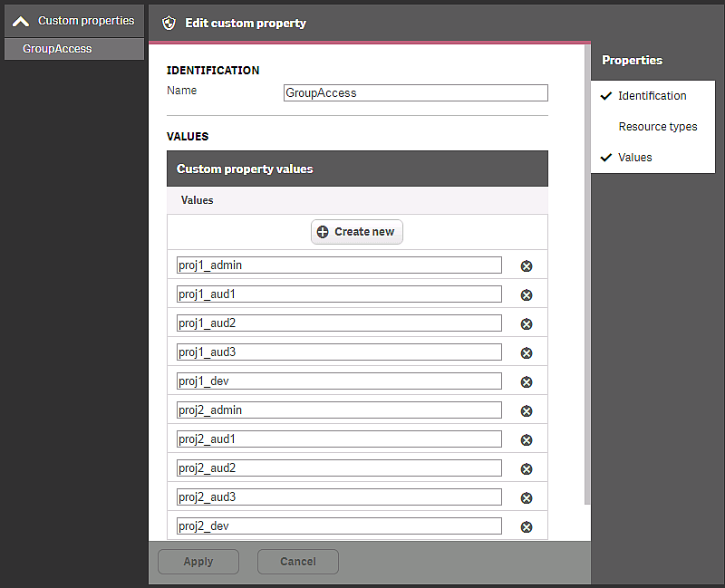The height and width of the screenshot is (588, 725).
Task: Click the plus icon in Create new
Action: pos(324,231)
